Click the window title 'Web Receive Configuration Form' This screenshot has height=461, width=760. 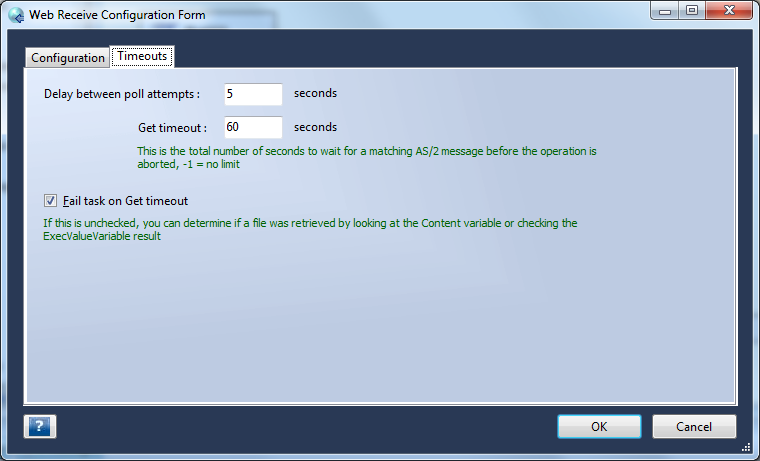pos(117,15)
